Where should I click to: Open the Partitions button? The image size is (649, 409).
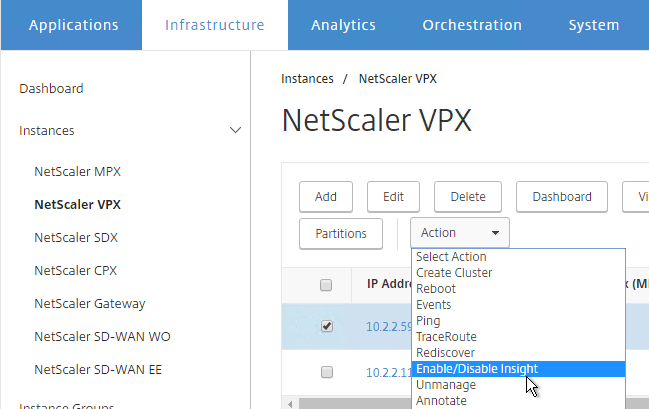[x=341, y=234]
